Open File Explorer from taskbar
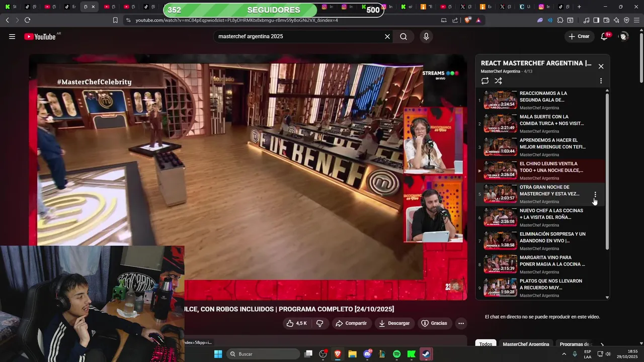This screenshot has height=362, width=644. (352, 354)
